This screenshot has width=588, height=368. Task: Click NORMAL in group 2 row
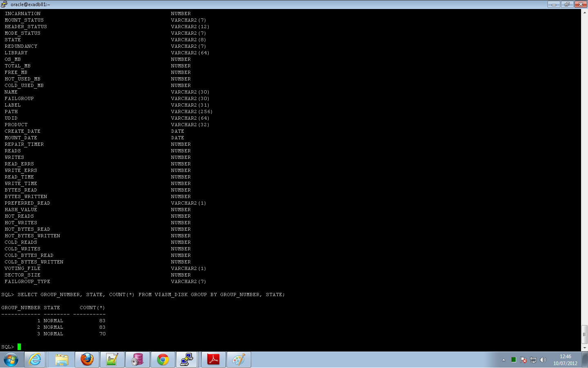tap(53, 327)
